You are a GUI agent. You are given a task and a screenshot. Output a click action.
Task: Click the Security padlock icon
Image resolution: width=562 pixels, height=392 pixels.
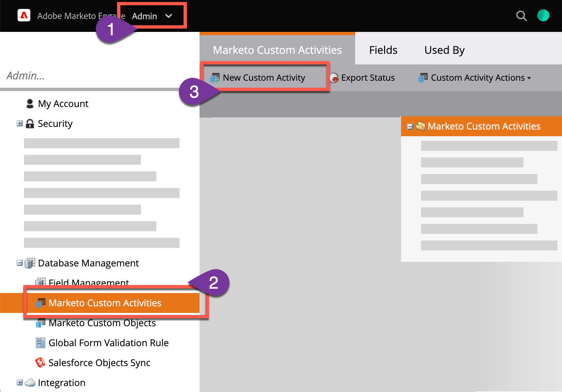(30, 124)
